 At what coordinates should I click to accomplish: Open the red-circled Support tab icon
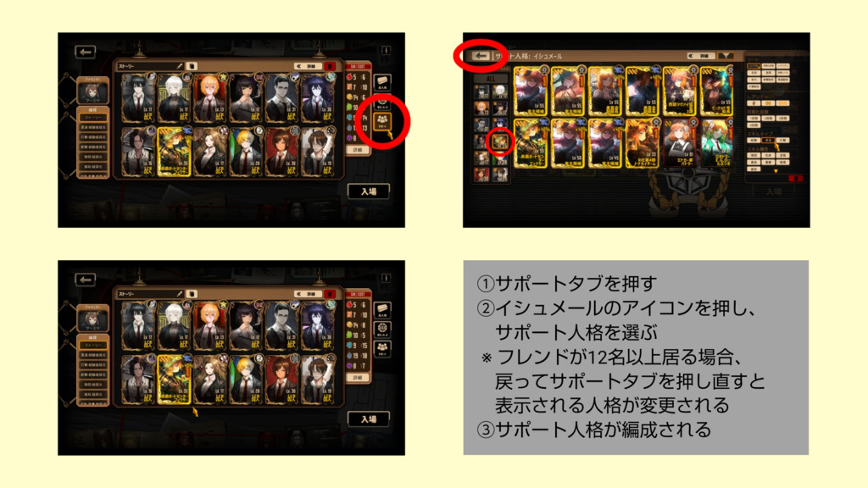[x=382, y=122]
